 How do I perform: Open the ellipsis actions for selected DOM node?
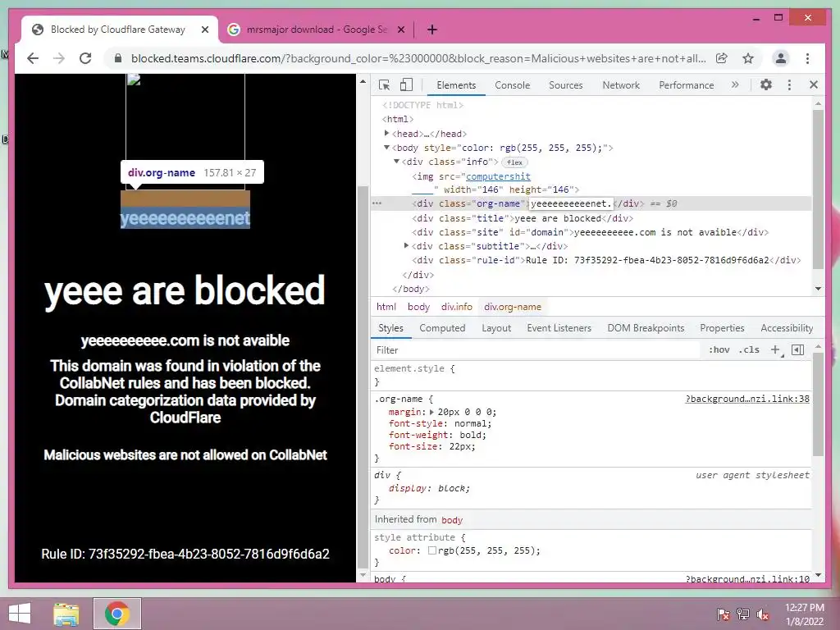click(377, 203)
